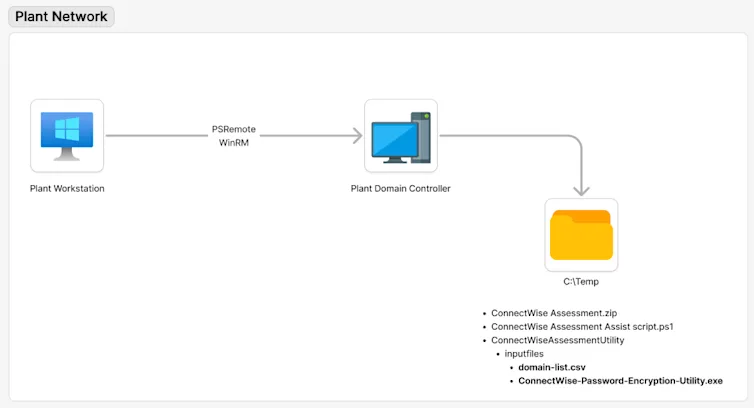The image size is (754, 408).
Task: Click the WinRM connection label
Action: 234,142
